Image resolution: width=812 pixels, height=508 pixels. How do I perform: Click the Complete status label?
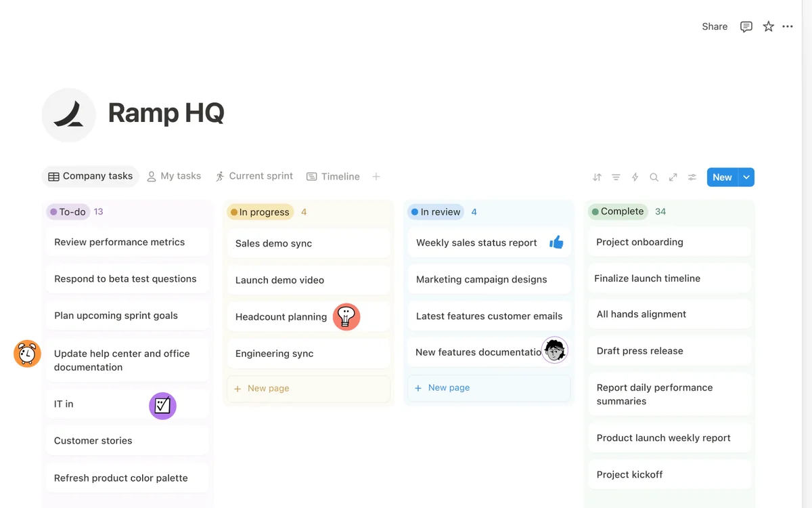pyautogui.click(x=617, y=211)
